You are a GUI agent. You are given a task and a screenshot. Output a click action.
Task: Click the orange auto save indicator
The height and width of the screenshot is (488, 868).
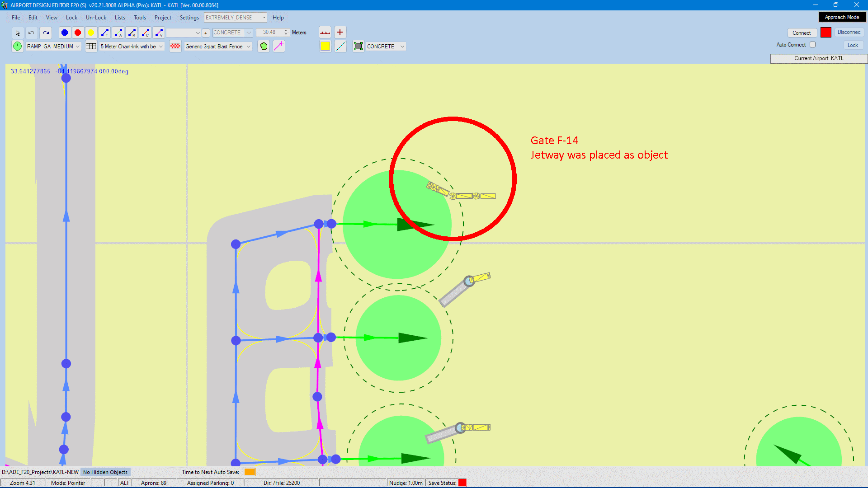click(x=250, y=472)
